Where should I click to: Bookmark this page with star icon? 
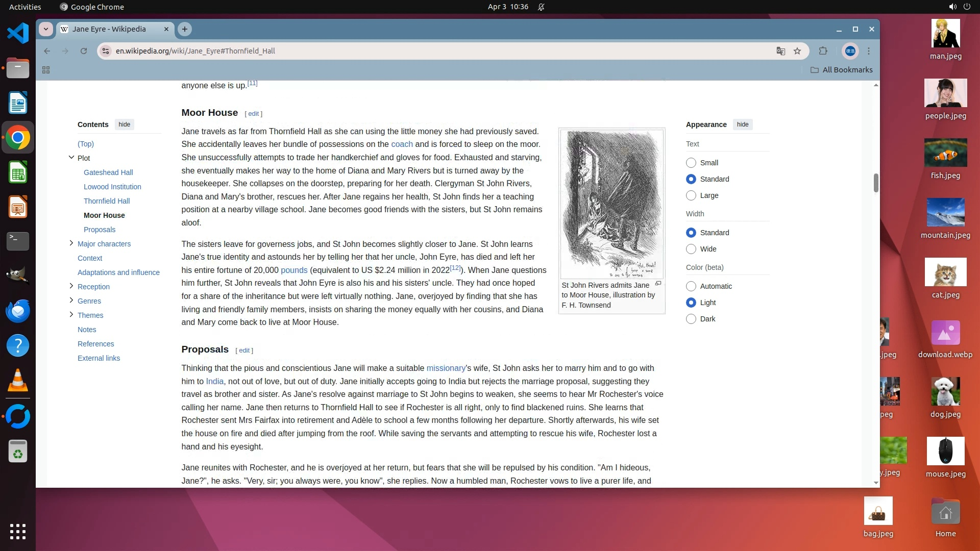click(x=797, y=51)
